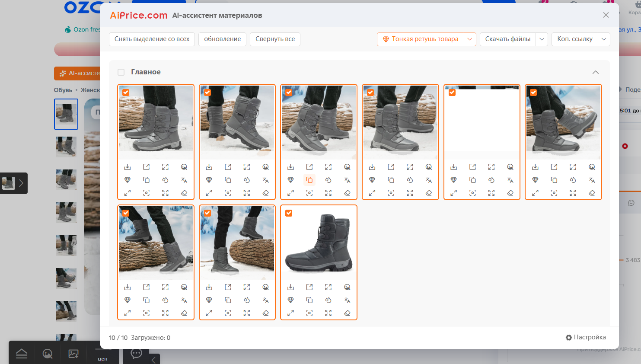
Task: Click eraser icon under first image in Главное
Action: pos(184,193)
